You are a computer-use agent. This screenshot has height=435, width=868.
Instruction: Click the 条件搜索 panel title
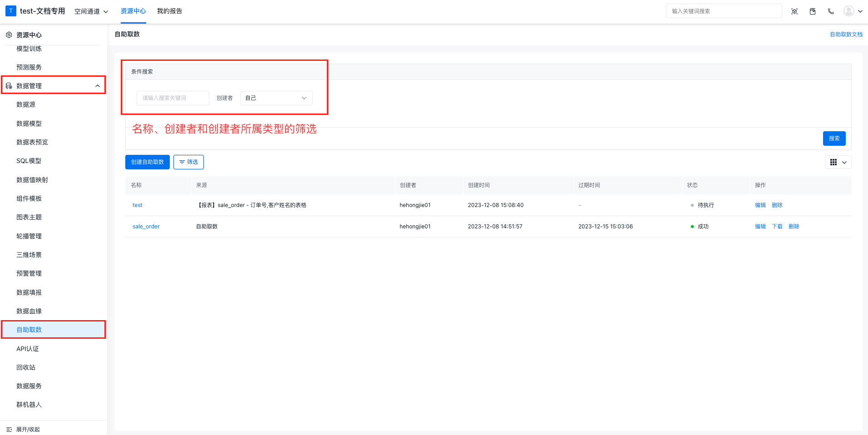pos(142,72)
